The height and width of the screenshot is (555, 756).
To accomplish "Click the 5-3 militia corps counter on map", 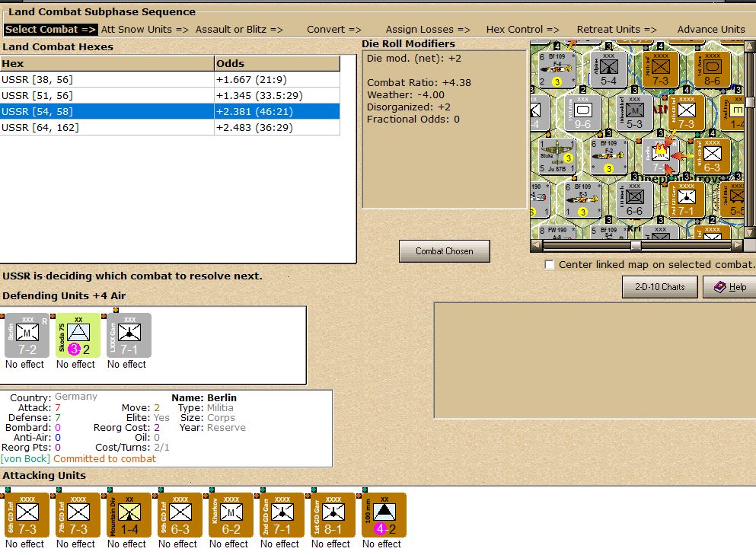I will click(x=634, y=113).
